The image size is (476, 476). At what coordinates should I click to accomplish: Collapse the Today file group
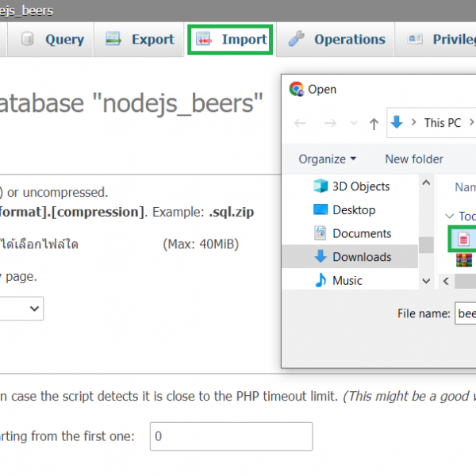[x=450, y=216]
